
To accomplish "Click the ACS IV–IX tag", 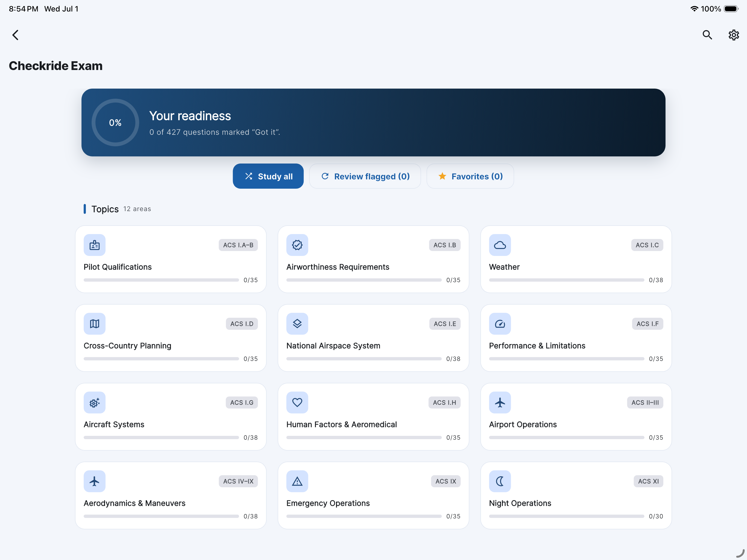I will 238,481.
